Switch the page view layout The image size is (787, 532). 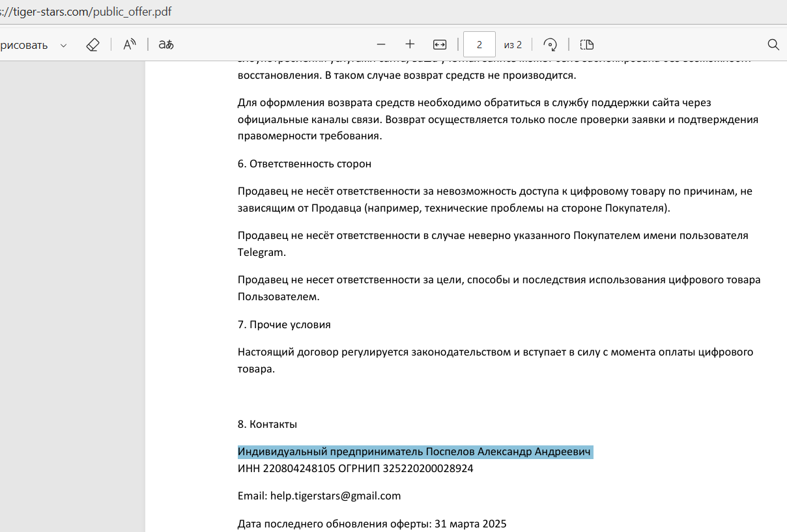586,44
